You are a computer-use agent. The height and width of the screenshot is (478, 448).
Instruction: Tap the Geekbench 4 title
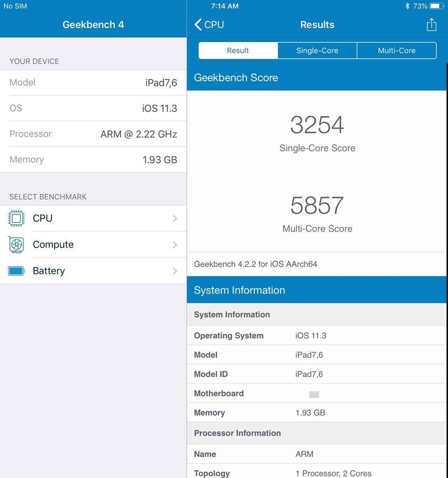[93, 25]
